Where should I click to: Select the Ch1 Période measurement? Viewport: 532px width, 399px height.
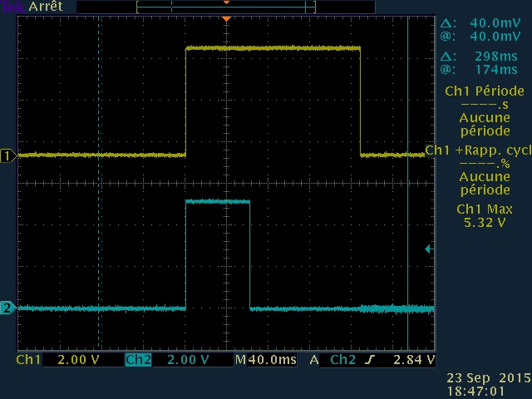click(485, 111)
